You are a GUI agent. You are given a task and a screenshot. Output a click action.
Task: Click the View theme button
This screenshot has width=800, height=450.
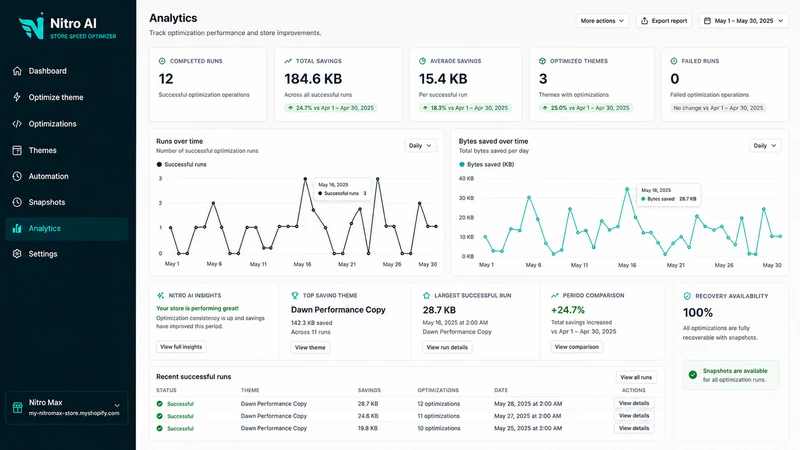point(310,347)
